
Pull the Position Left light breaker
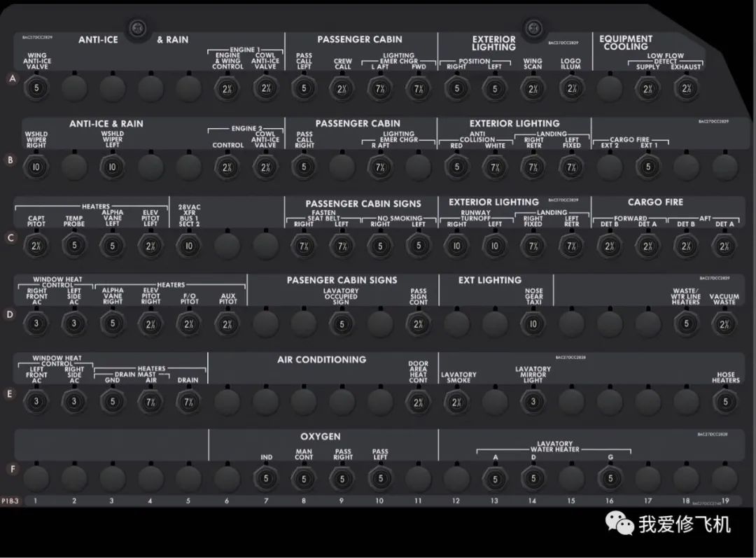click(495, 89)
